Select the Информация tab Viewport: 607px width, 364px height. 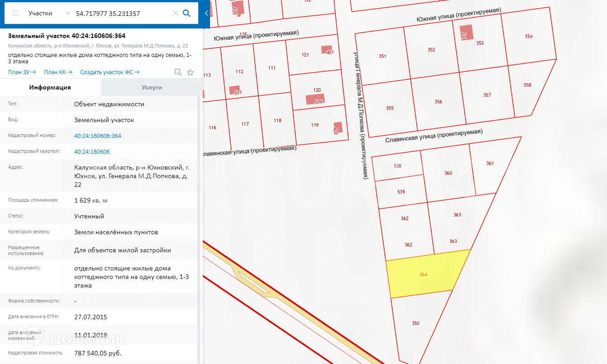click(50, 88)
